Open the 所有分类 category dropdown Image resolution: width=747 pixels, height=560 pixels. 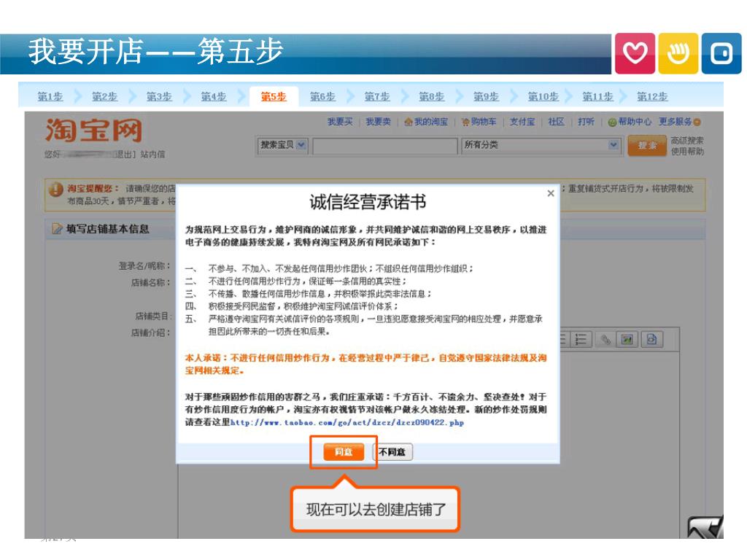(541, 145)
